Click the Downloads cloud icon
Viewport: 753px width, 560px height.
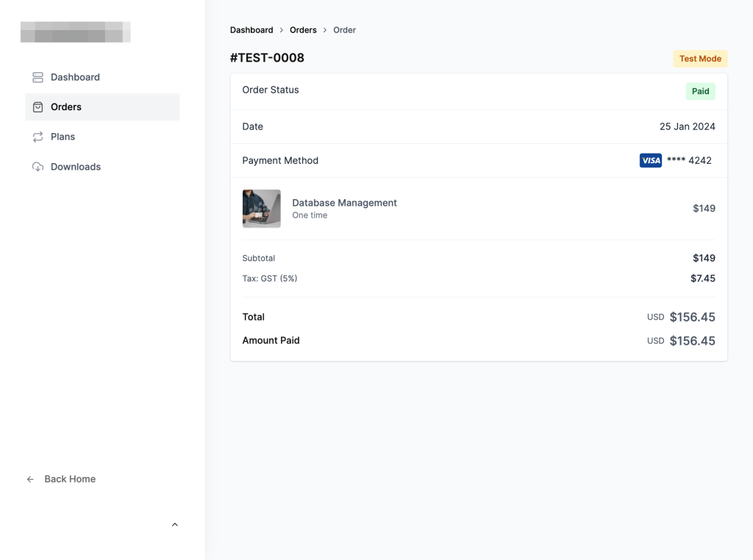pyautogui.click(x=38, y=167)
